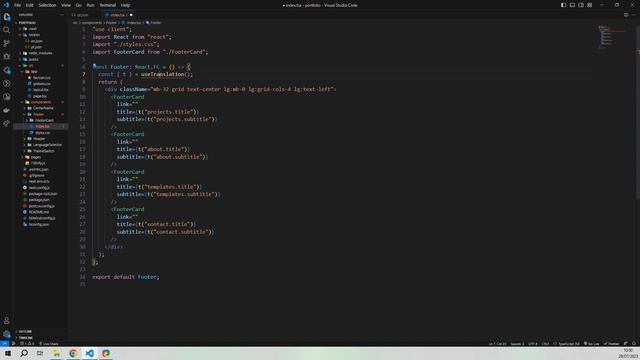Toggle primary sidebar layout button
The image size is (640, 360).
(x=563, y=5)
